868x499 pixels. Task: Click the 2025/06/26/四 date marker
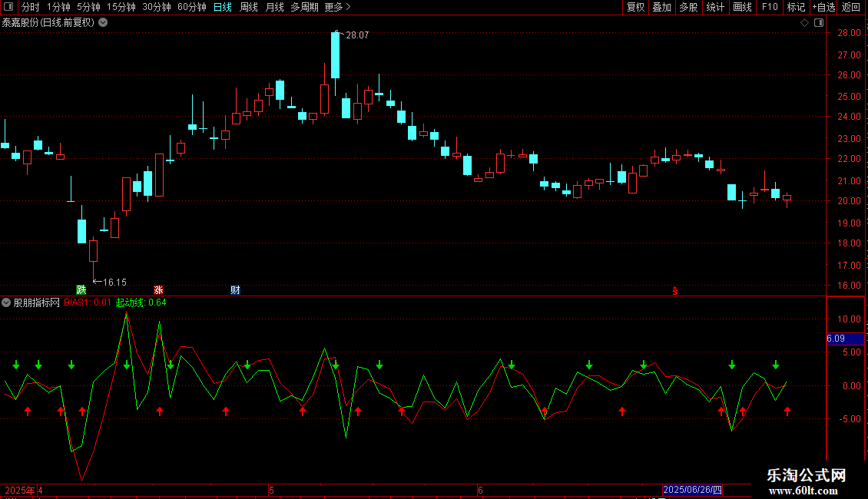[x=692, y=490]
